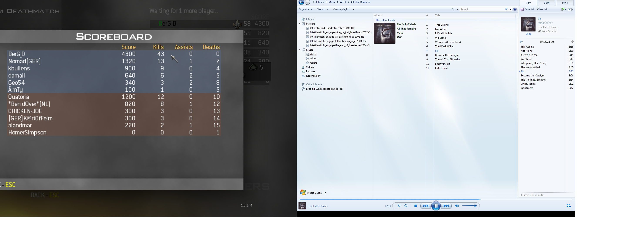Collapse the Playlists tree node
Screen dimensions: 644x228
[300, 24]
